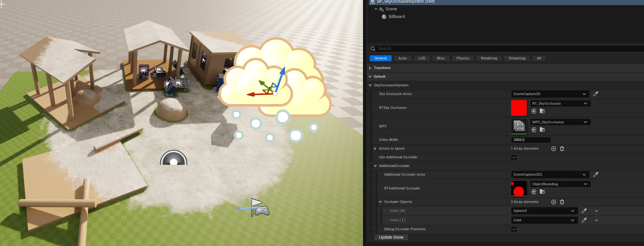644x246 pixels.
Task: Select the Physics filter tab
Action: (x=463, y=58)
